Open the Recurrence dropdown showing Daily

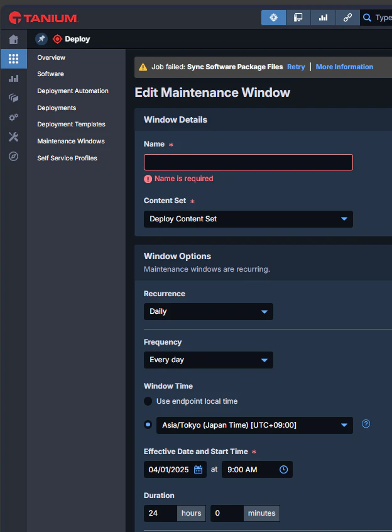(209, 311)
